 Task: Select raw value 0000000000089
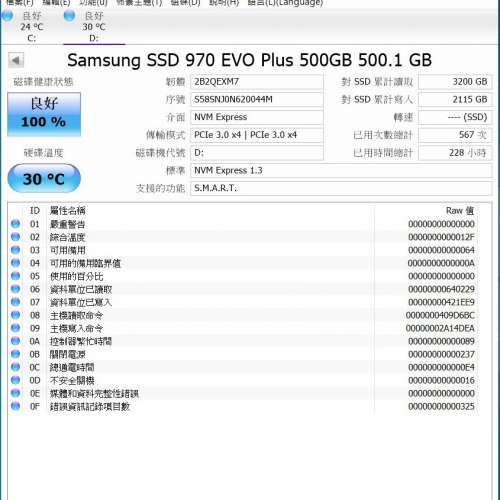441,341
